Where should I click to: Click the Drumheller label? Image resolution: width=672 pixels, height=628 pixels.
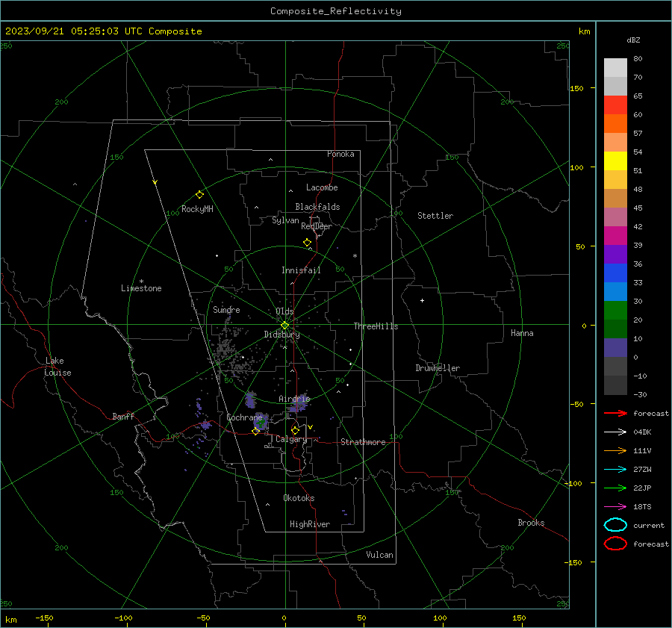(x=438, y=368)
